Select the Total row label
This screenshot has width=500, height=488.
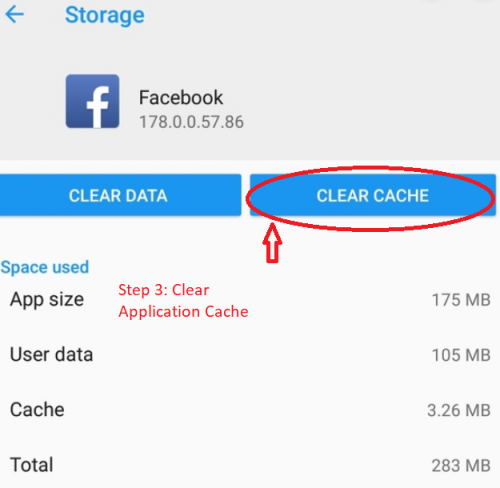[32, 465]
